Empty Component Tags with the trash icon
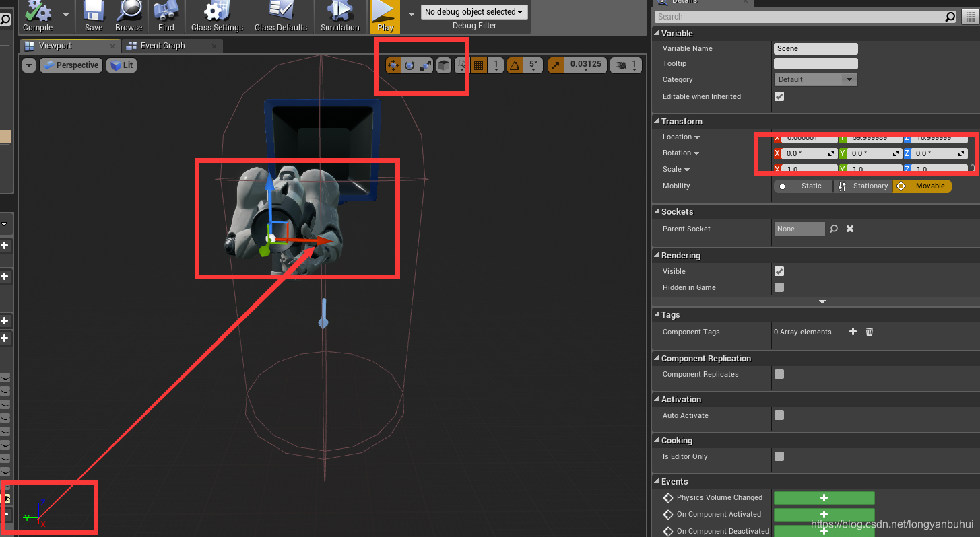Viewport: 980px width, 537px height. [x=870, y=332]
